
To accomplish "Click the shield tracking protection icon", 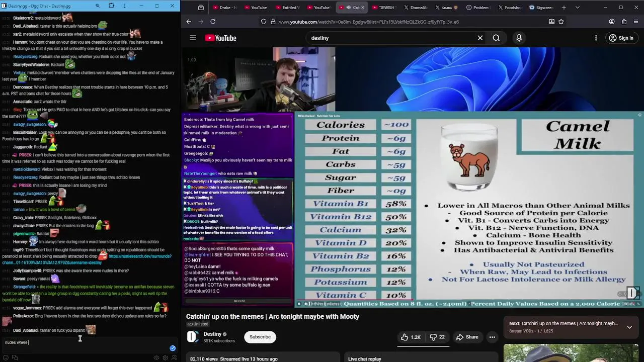I will point(264,22).
